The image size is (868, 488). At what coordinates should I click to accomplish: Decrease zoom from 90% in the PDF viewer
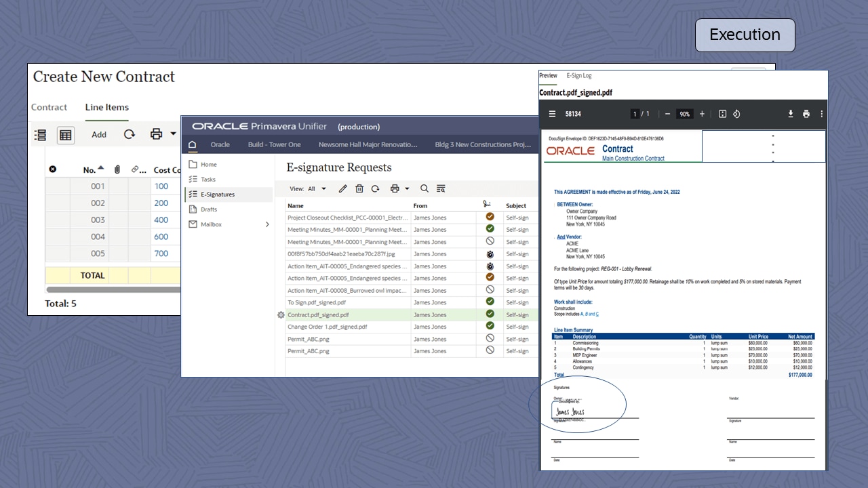point(667,114)
